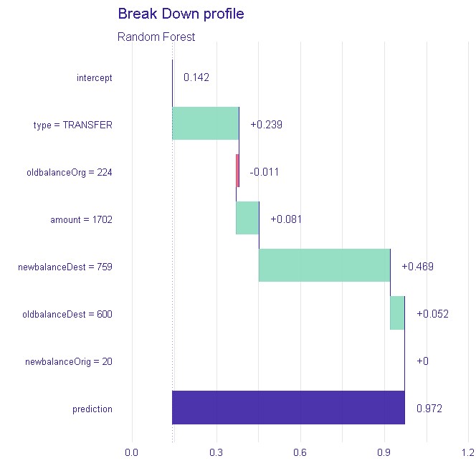476x476 pixels.
Task: Click the 0.972 final prediction value
Action: click(x=429, y=409)
